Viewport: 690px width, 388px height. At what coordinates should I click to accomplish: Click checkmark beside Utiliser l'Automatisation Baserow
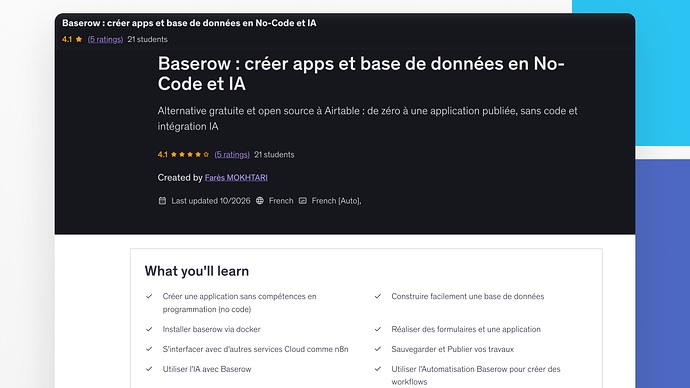[378, 369]
